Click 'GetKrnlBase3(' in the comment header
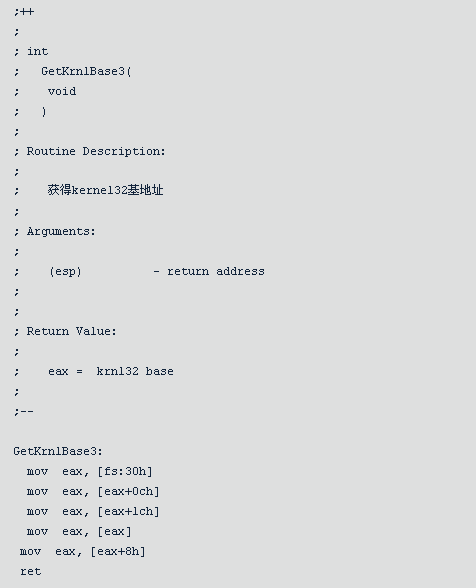The image size is (476, 588). (86, 71)
